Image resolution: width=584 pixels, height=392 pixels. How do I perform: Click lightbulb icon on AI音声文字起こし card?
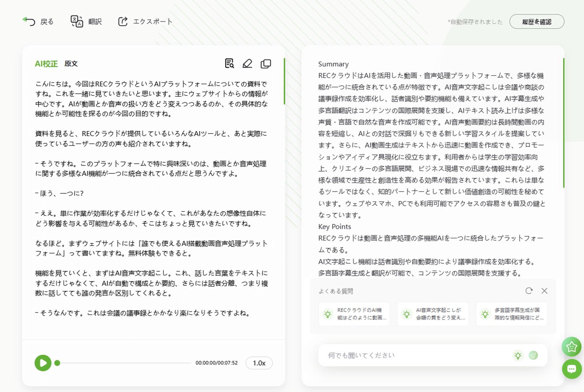point(406,314)
